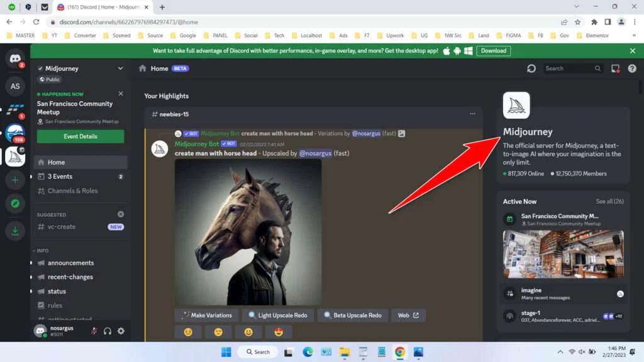
Task: Open the Add a Server plus icon
Action: pos(15,180)
